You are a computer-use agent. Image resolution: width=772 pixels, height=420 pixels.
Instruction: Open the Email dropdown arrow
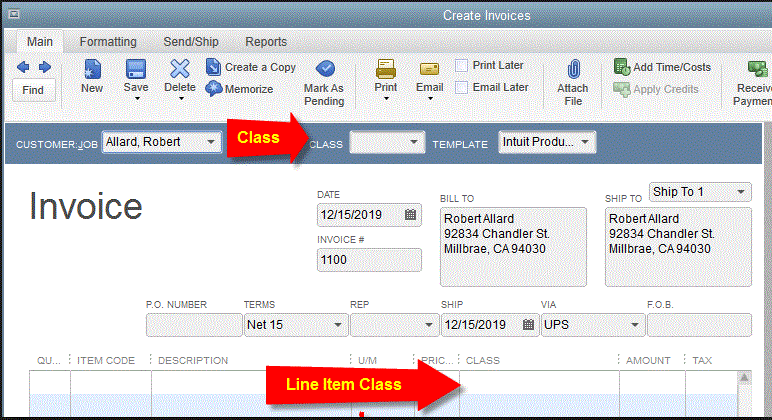(x=430, y=99)
